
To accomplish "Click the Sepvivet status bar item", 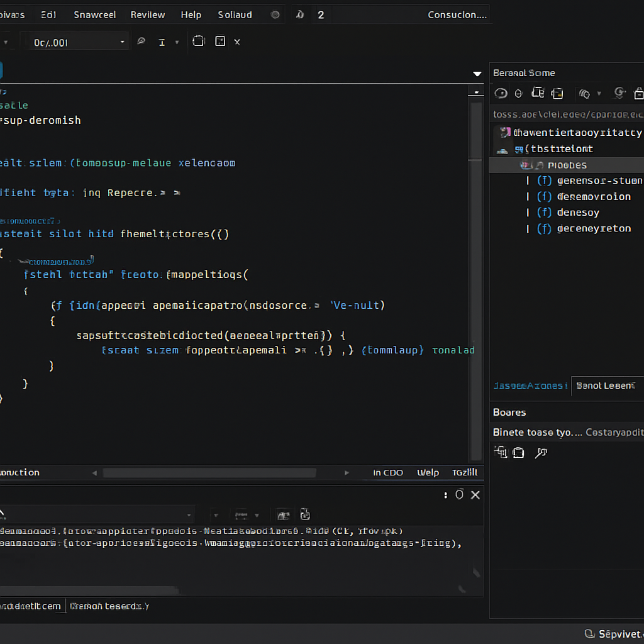I will 614,634.
